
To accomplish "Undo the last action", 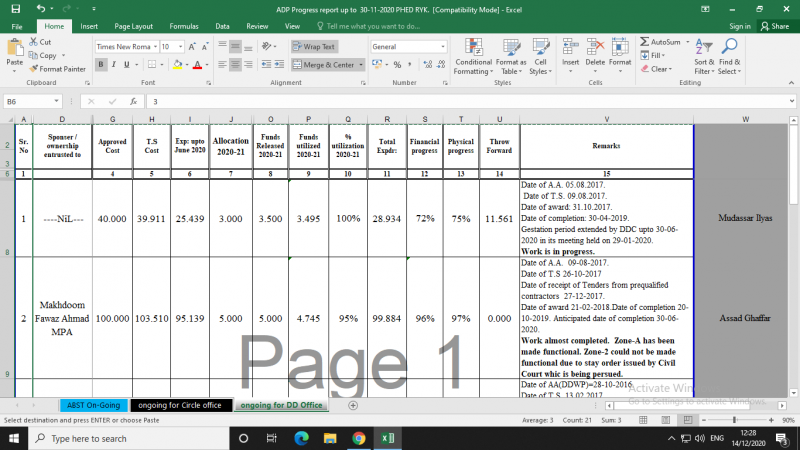I will click(40, 9).
